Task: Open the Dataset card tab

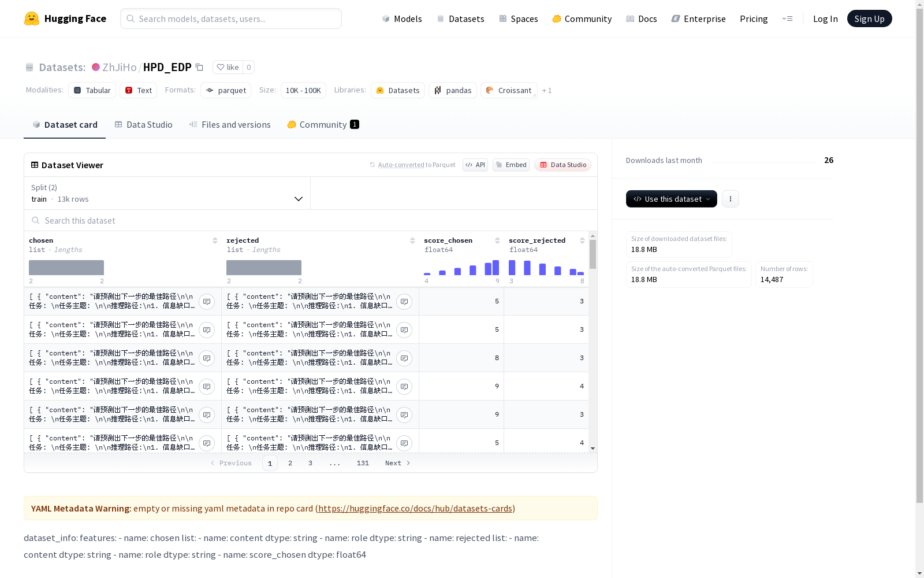Action: pyautogui.click(x=65, y=125)
